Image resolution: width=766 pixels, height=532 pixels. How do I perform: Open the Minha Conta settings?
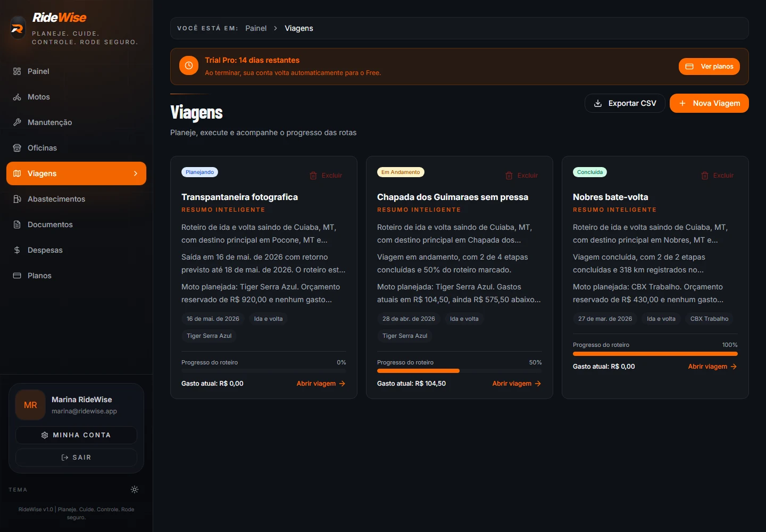pos(76,435)
